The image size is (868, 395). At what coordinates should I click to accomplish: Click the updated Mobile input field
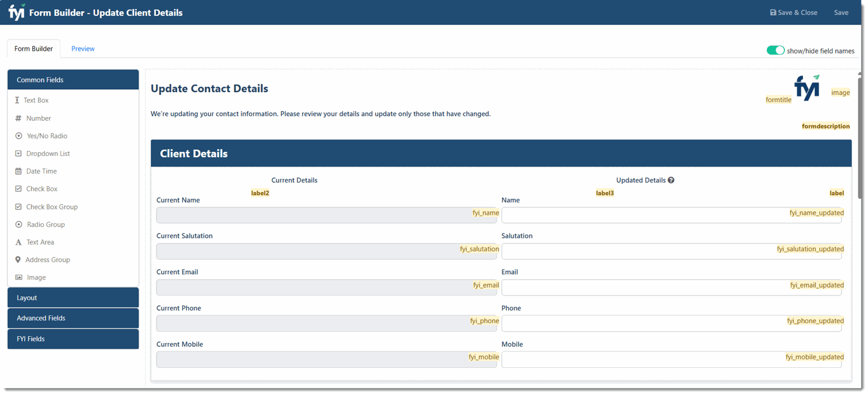pos(671,359)
